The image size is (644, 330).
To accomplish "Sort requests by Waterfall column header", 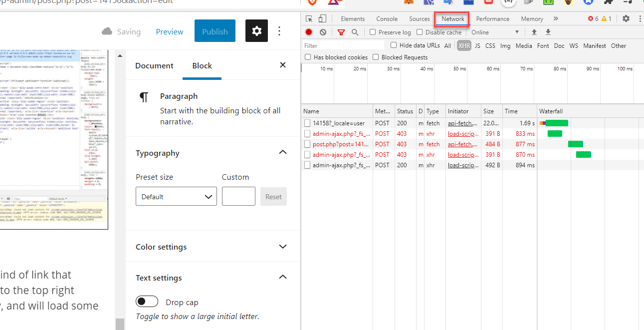I will click(590, 111).
